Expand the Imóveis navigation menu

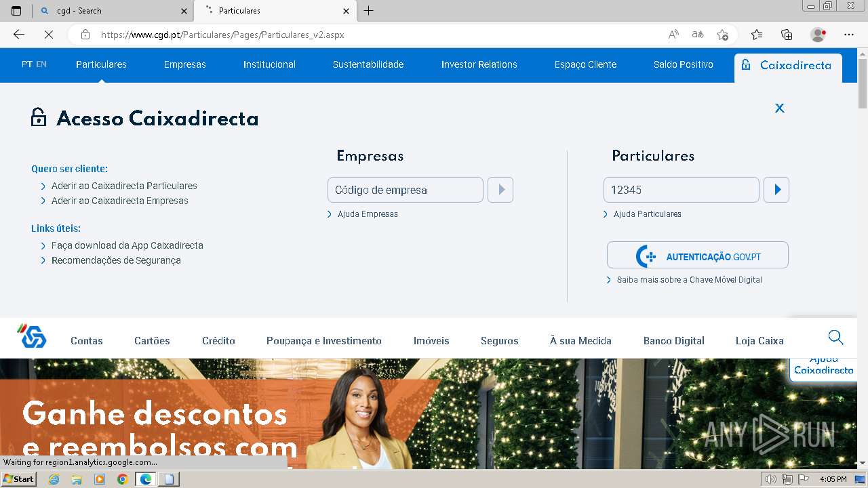click(x=431, y=341)
